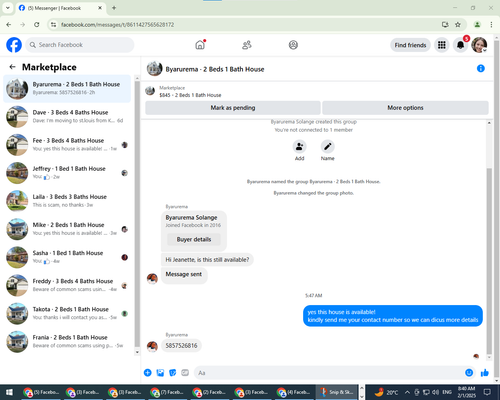Open the Facebook menu grid icon
The image size is (500, 400).
coord(442,45)
